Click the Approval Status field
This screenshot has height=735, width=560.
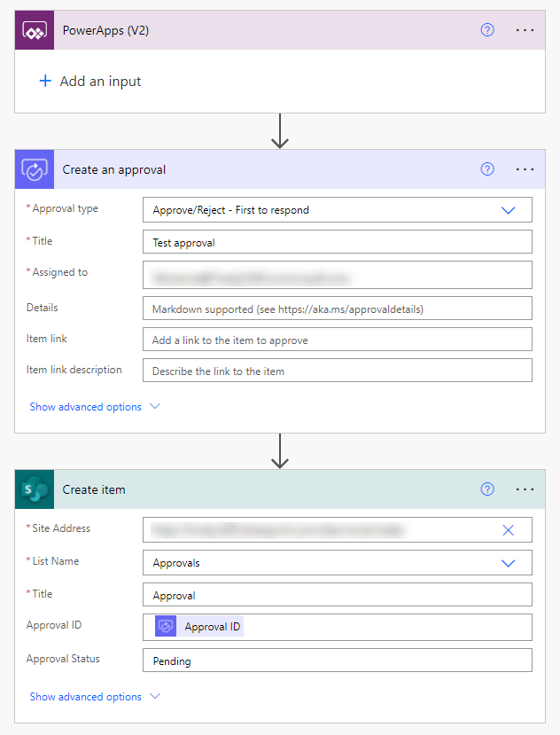(337, 661)
